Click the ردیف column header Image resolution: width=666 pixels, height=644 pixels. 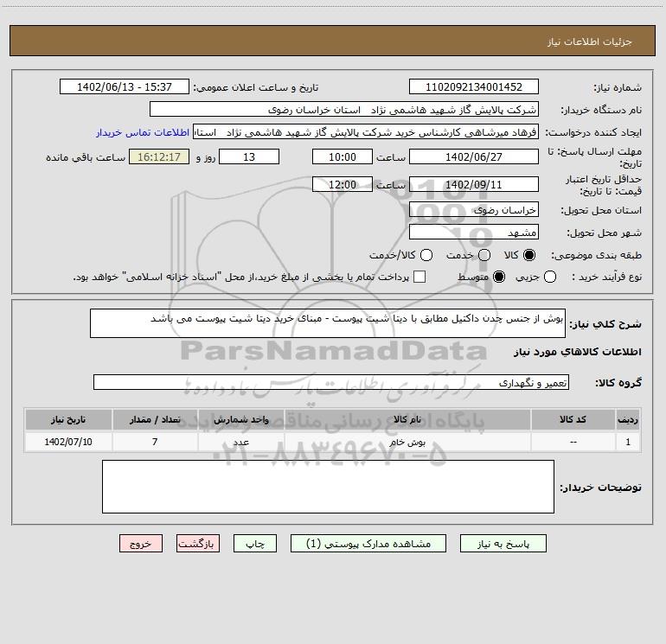click(x=628, y=419)
